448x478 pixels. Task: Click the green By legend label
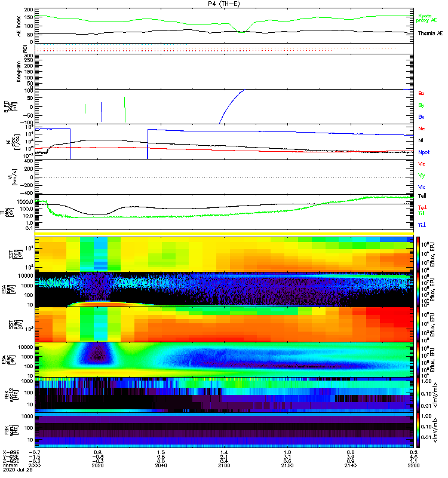pyautogui.click(x=421, y=105)
